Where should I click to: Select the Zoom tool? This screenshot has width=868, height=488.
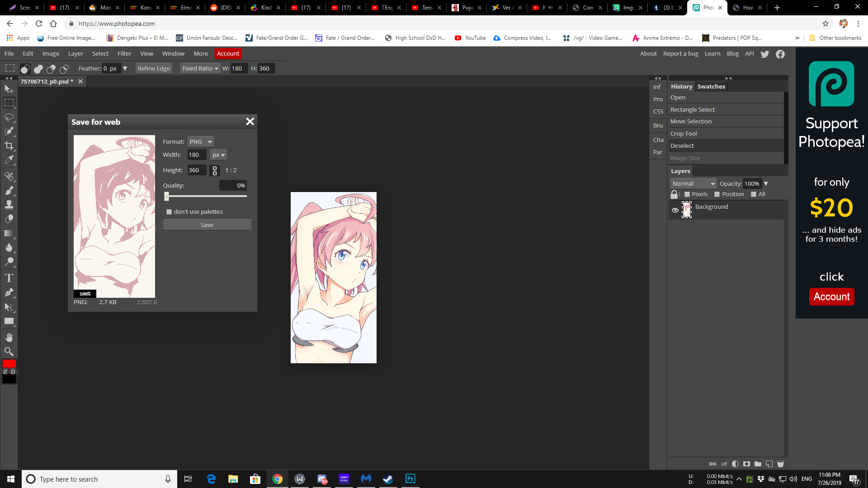pos(9,352)
